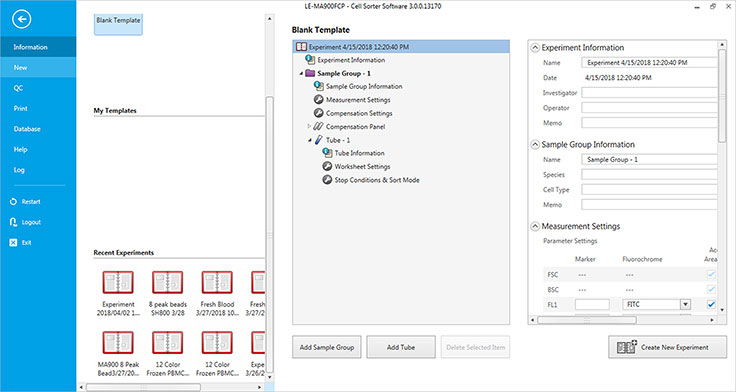Click the Create New Experiment button icon

(x=627, y=347)
